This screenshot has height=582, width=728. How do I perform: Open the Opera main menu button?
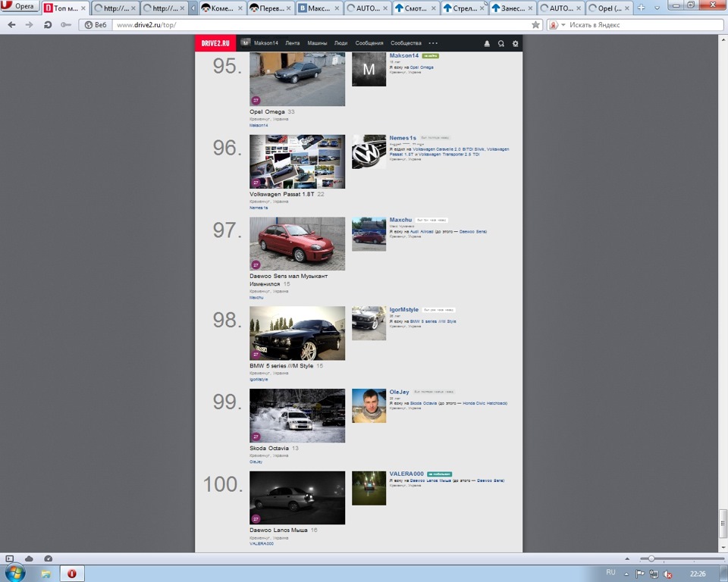coord(20,6)
